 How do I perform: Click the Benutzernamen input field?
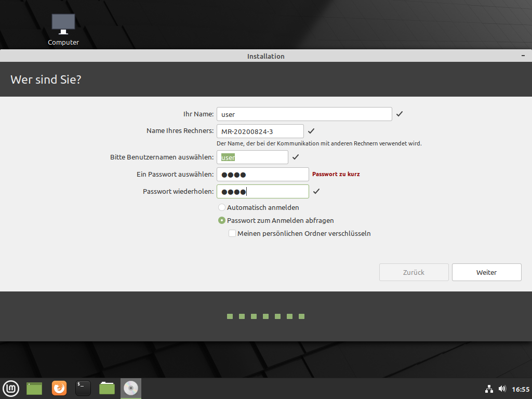tap(252, 157)
